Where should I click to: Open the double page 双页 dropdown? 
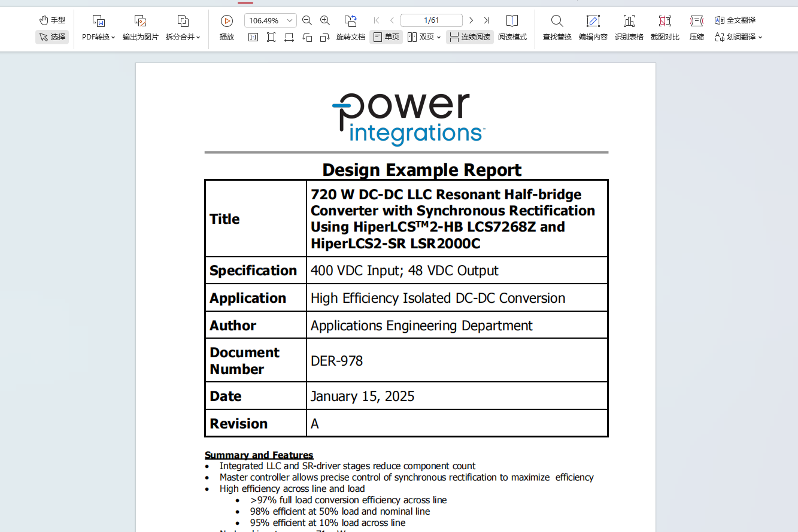coord(424,37)
